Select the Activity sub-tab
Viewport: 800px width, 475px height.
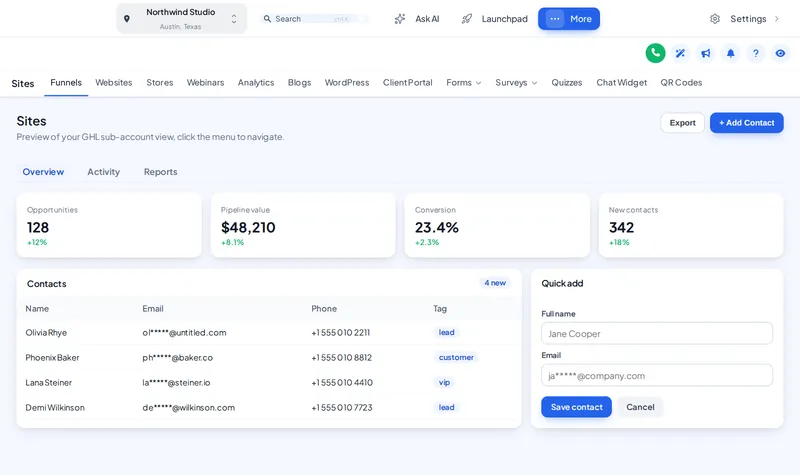point(104,172)
